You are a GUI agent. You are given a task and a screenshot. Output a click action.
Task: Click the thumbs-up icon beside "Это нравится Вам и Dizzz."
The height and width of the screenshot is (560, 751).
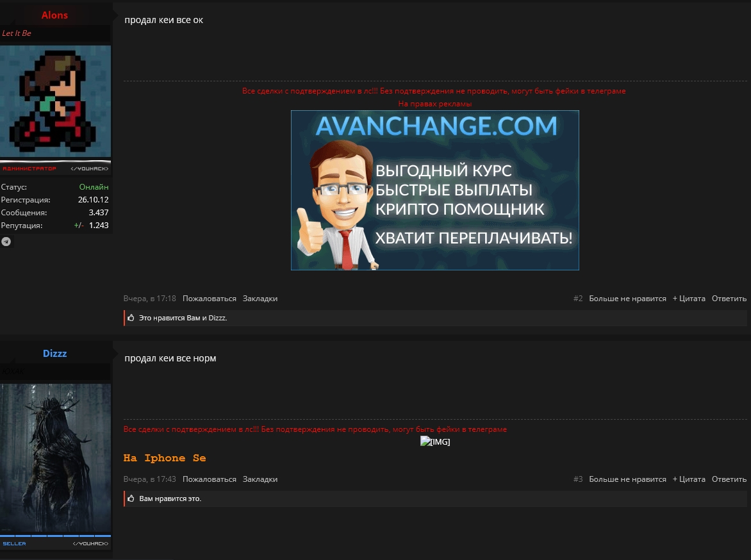131,318
